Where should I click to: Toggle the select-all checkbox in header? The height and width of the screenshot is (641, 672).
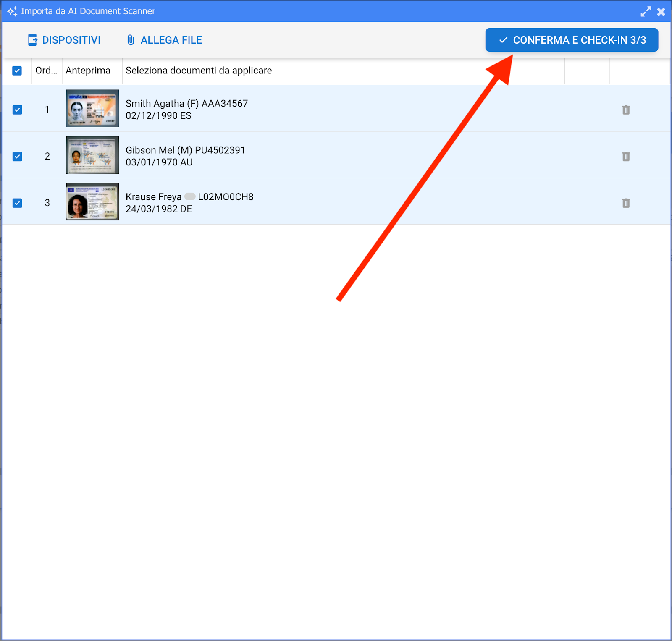click(x=17, y=71)
